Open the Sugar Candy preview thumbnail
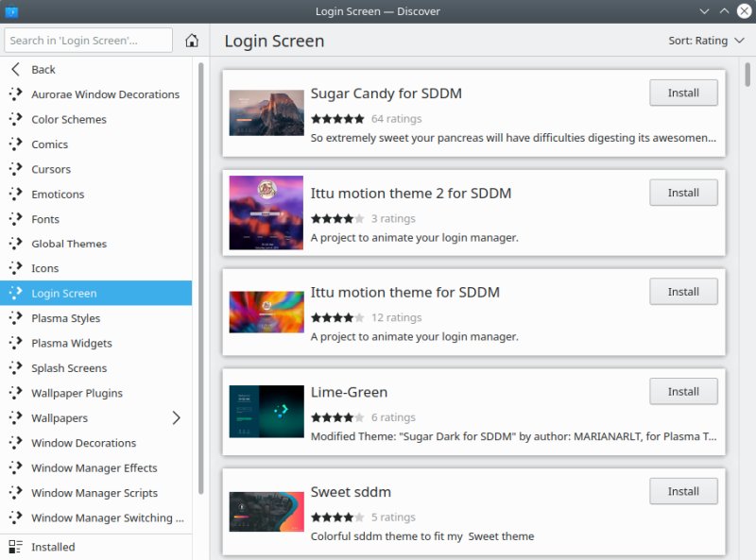 266,113
